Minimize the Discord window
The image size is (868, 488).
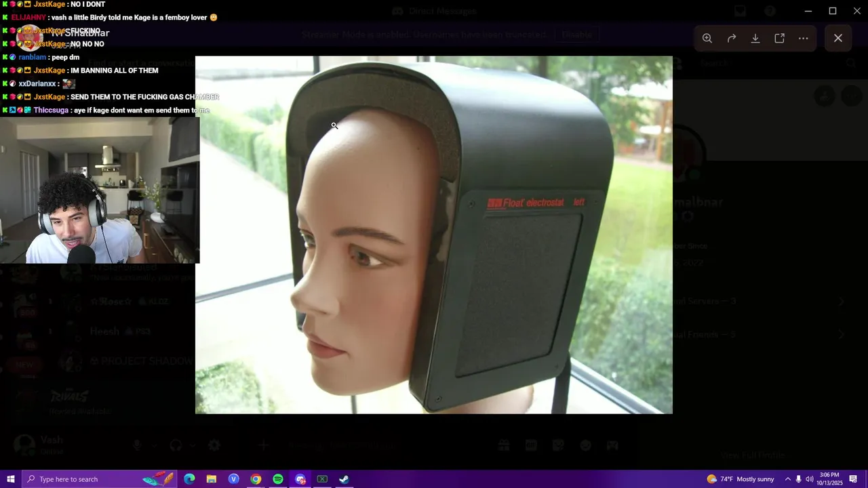click(808, 11)
